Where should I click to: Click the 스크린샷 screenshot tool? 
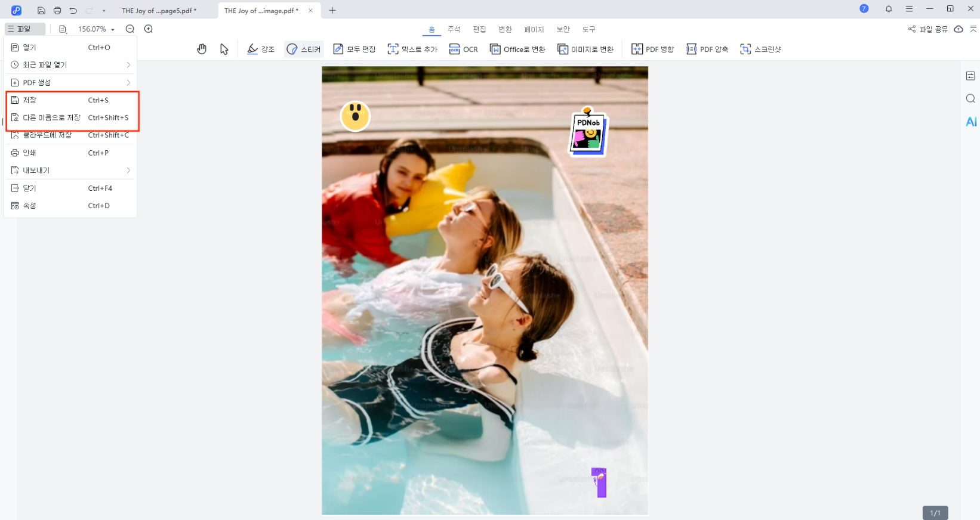[x=760, y=49]
